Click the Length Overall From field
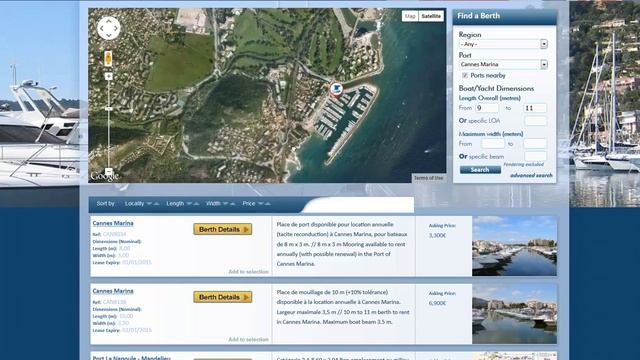Image resolution: width=640 pixels, height=360 pixels. coord(487,108)
